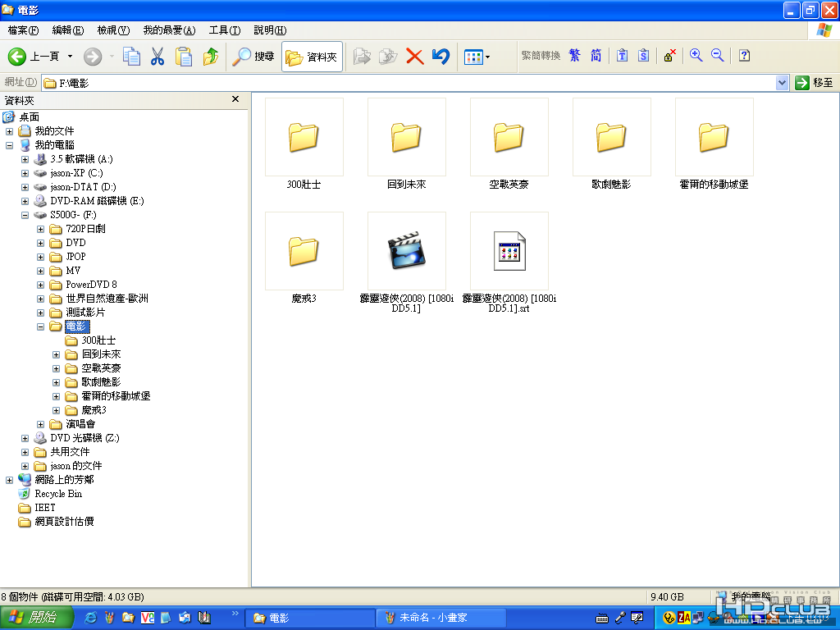Click the S clipboard conversion icon

[x=643, y=55]
